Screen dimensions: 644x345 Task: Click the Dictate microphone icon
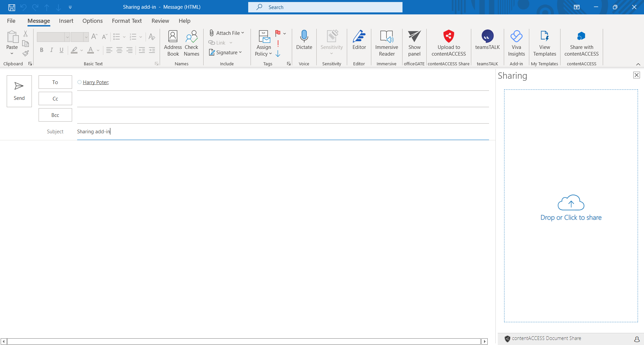click(x=304, y=36)
